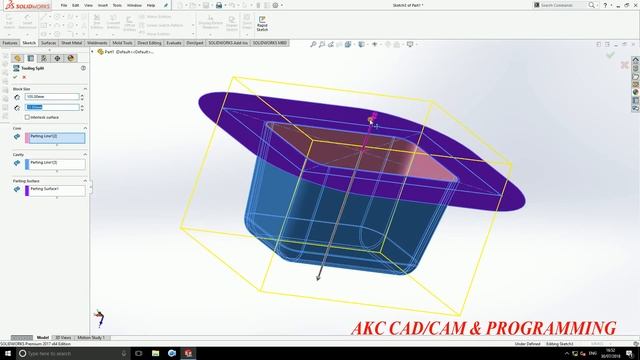Click the first block size depth field

[x=52, y=97]
